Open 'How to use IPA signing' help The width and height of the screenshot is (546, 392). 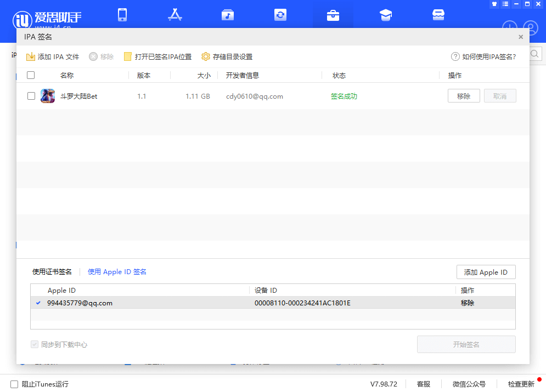click(483, 56)
